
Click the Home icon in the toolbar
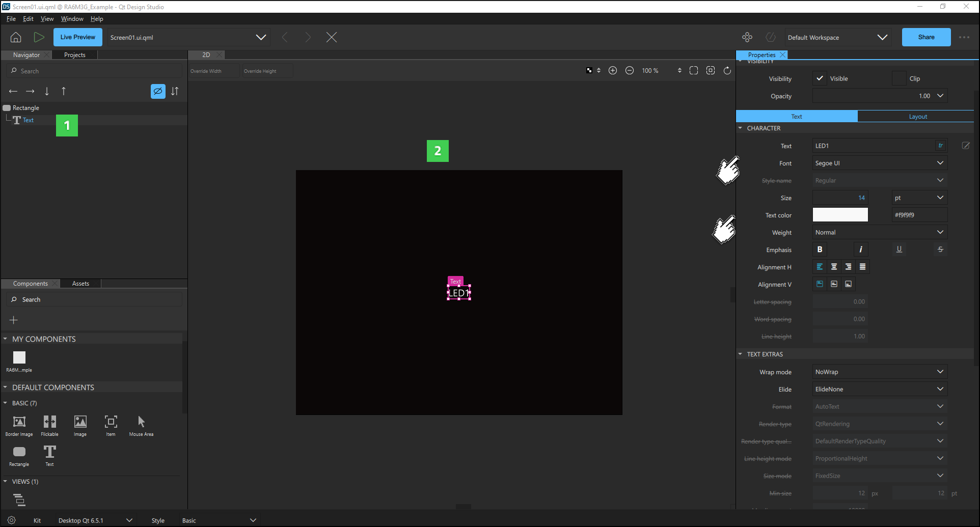coord(16,37)
